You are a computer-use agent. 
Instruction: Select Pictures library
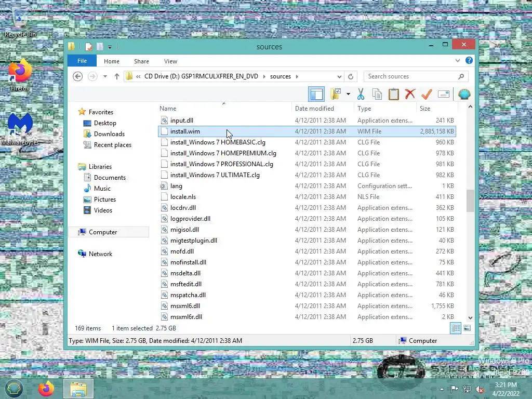[104, 199]
